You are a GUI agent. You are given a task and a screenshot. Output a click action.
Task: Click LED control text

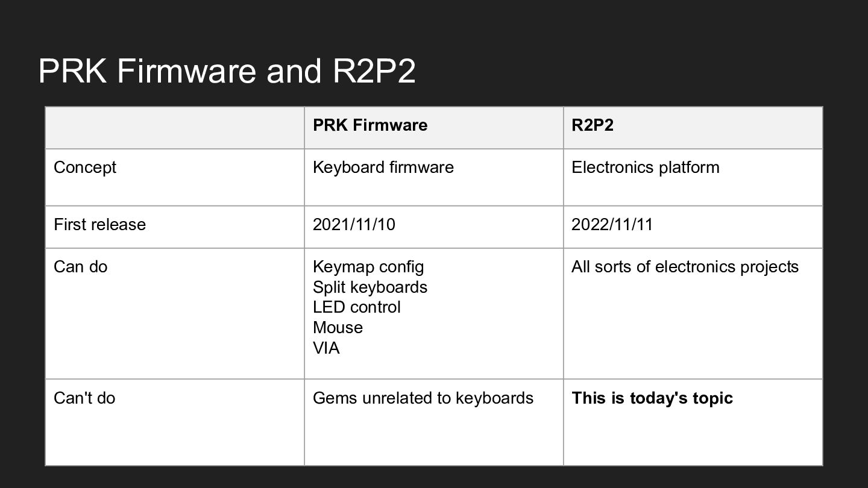pyautogui.click(x=356, y=307)
